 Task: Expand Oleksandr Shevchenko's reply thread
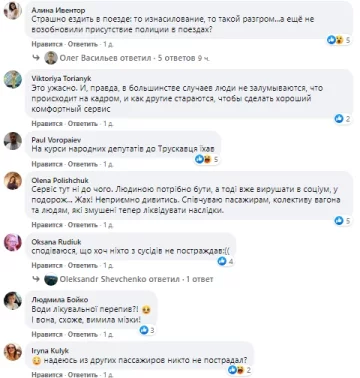click(x=136, y=279)
